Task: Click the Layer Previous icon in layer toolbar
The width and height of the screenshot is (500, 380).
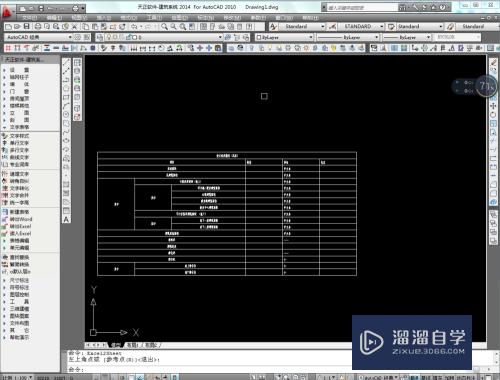Action: (237, 37)
